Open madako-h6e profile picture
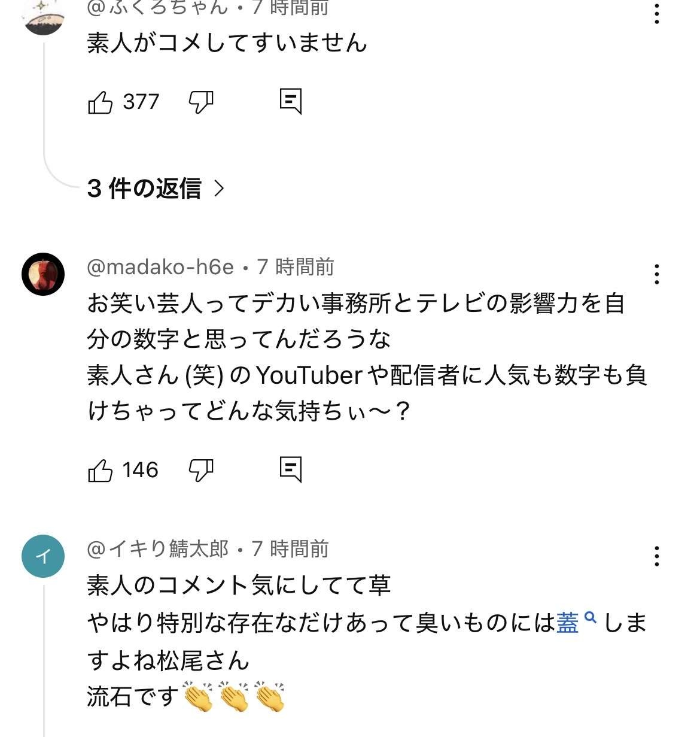Viewport: 700px width, 737px height. [x=43, y=274]
